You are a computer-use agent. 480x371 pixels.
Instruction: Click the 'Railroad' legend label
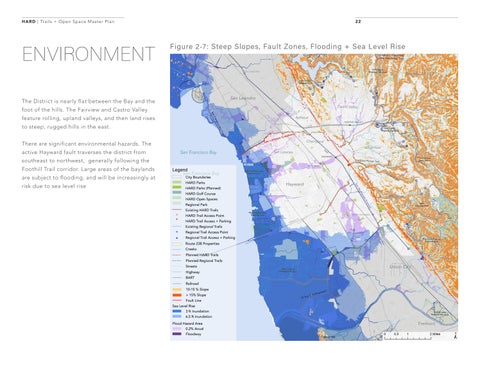[192, 284]
